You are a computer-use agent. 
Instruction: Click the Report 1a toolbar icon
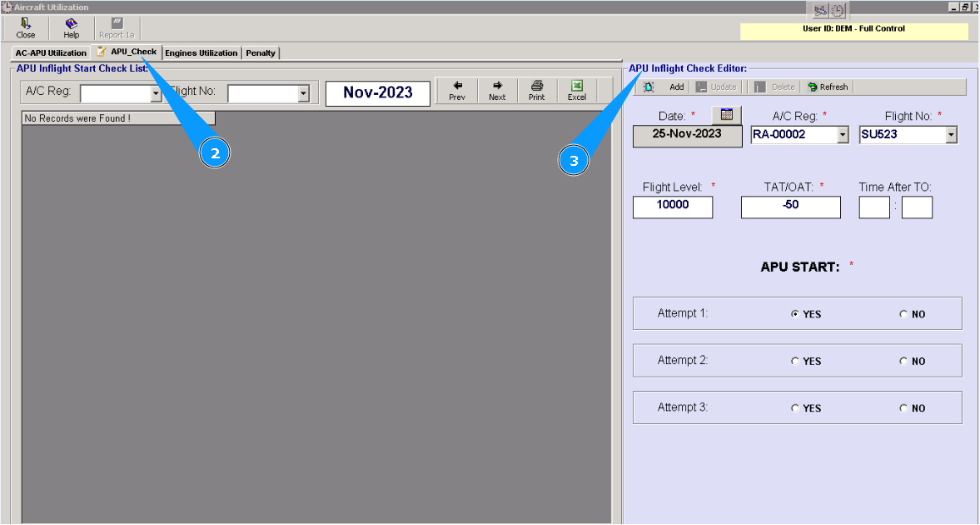point(117,28)
